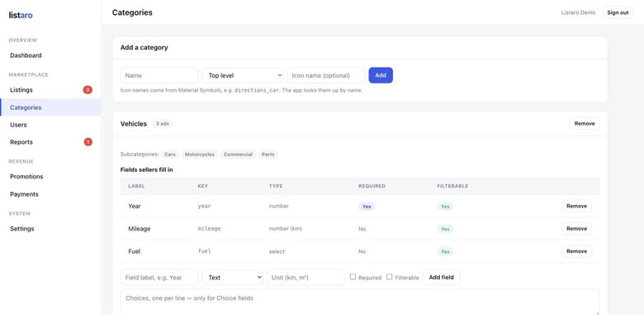Focus the Unit input field
Viewport: 644px width, 315px height.
pyautogui.click(x=306, y=277)
